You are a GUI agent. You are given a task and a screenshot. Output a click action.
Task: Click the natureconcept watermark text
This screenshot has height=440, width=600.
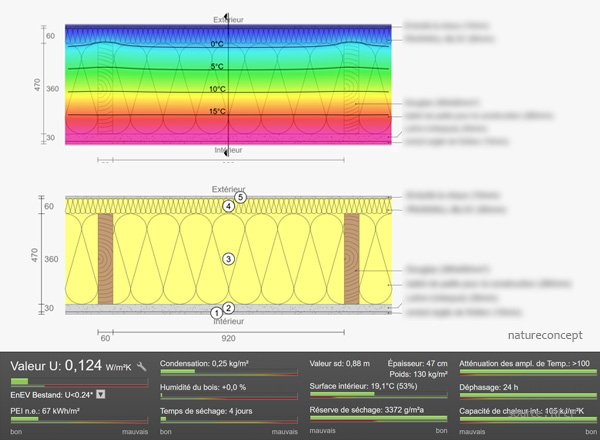click(545, 335)
